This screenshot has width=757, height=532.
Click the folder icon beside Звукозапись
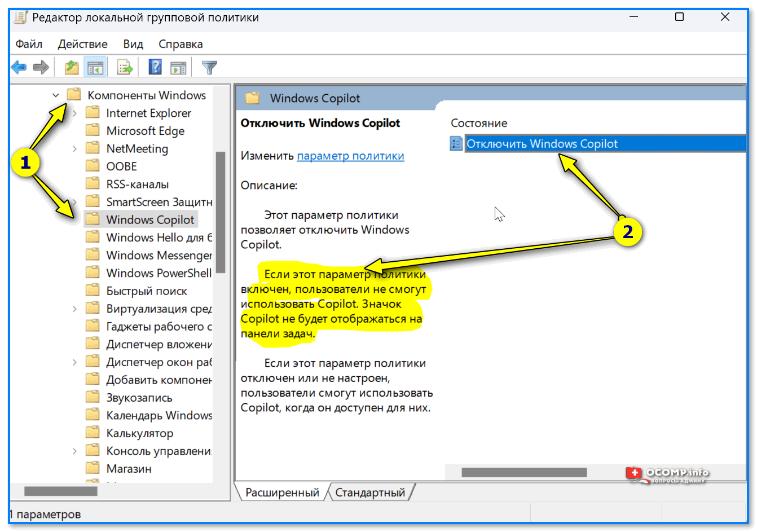(x=93, y=397)
